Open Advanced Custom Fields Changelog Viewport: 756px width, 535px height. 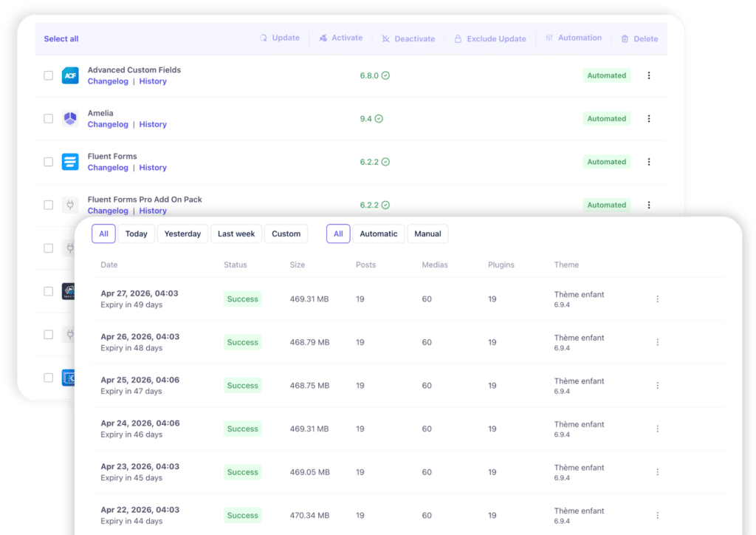pyautogui.click(x=108, y=81)
